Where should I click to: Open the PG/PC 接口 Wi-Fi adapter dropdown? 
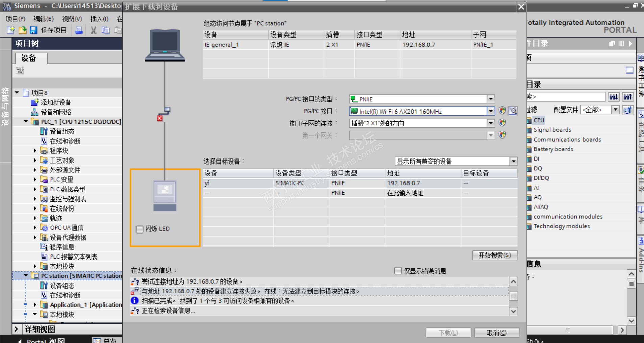coord(491,111)
